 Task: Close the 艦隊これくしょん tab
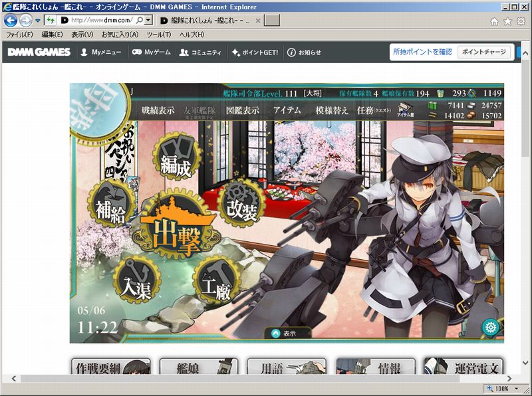coord(258,21)
